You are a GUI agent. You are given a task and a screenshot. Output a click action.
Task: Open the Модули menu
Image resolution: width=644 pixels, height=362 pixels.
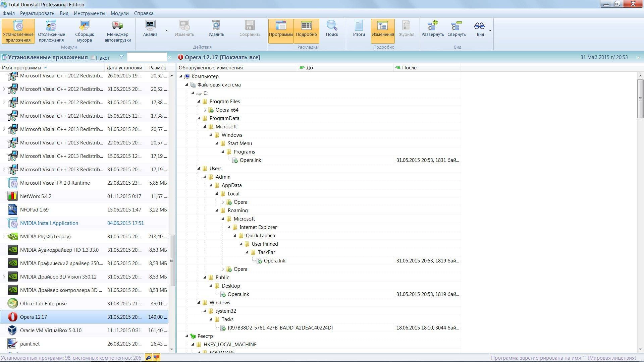(119, 13)
